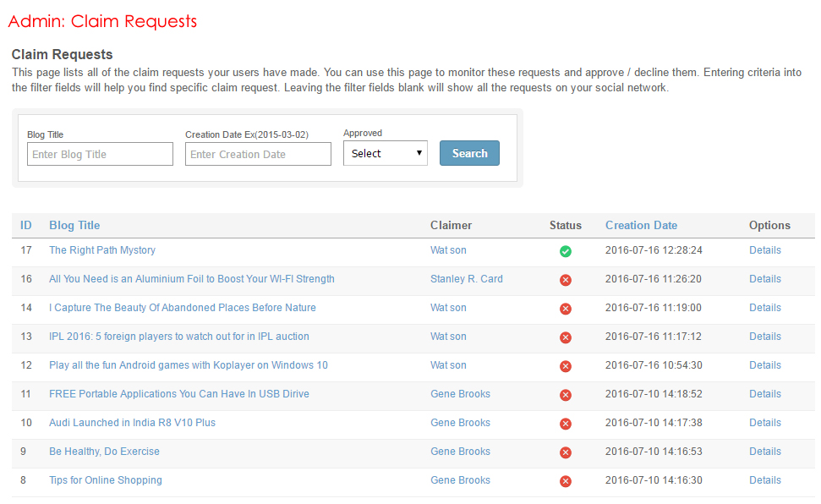Sort the table by ID column
Screen dimensions: 821x504
26,225
